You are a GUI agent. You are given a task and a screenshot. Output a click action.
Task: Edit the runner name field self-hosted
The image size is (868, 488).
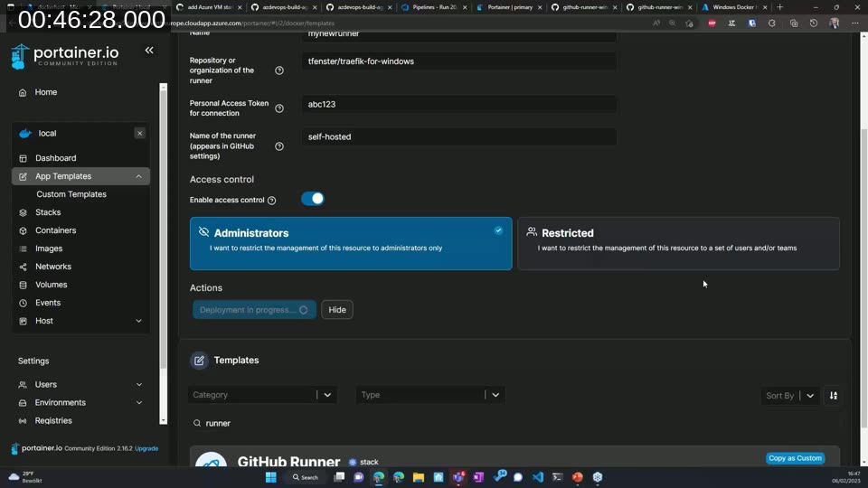pos(459,136)
